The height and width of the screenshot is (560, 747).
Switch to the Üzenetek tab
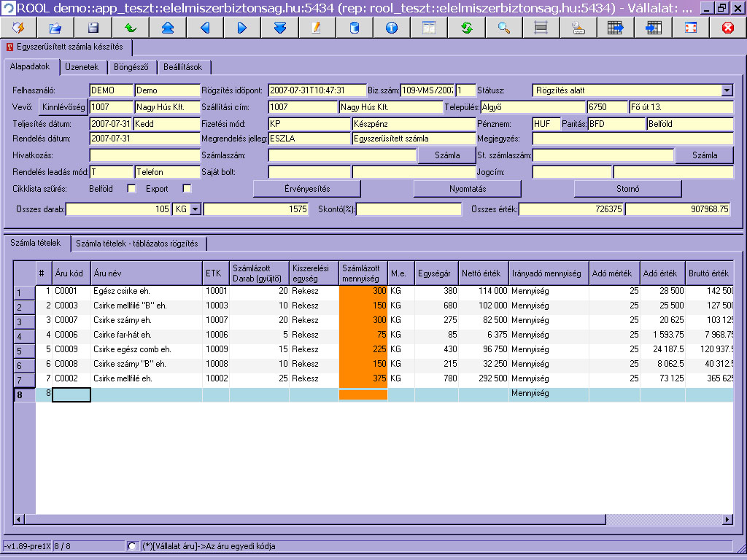coord(82,67)
